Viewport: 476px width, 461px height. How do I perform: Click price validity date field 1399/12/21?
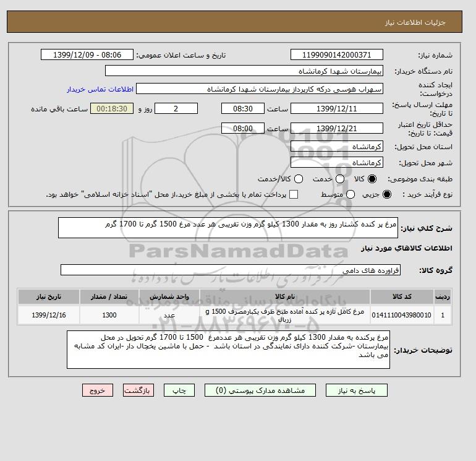pyautogui.click(x=337, y=128)
